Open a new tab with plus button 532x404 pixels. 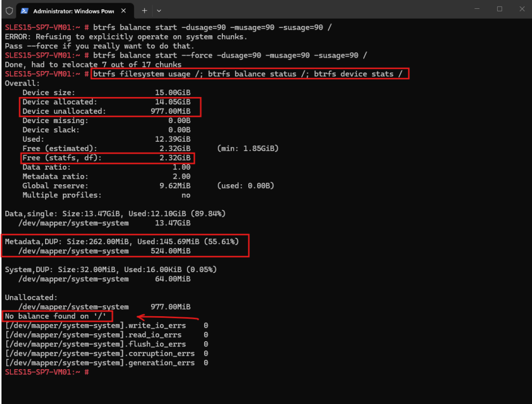144,11
